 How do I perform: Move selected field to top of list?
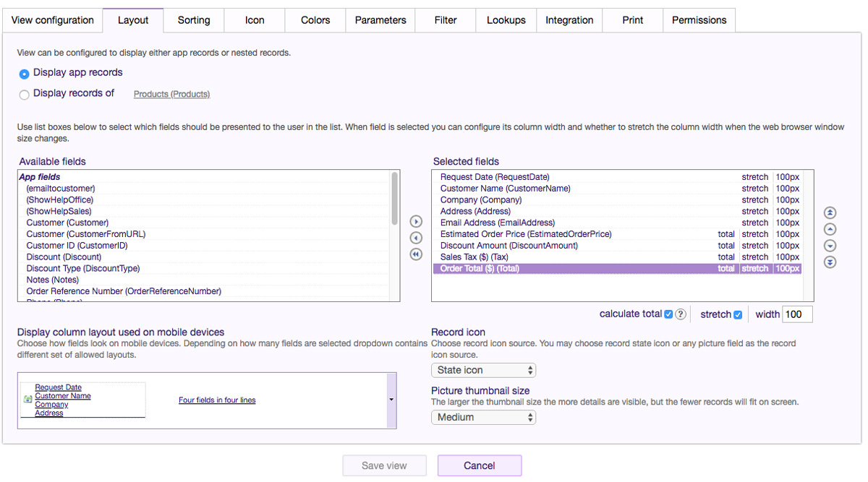[x=830, y=212]
